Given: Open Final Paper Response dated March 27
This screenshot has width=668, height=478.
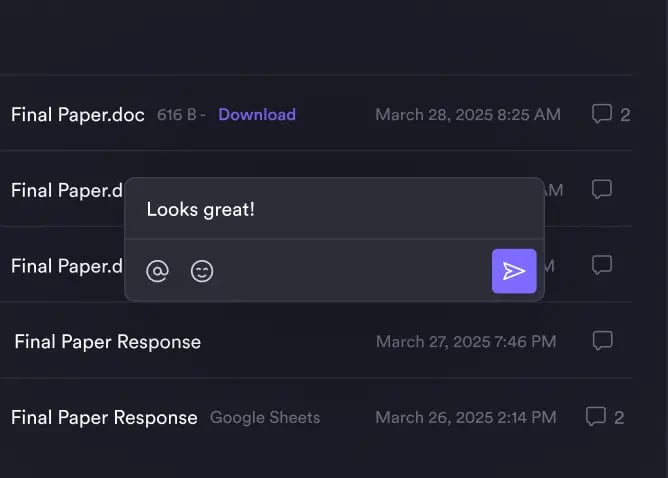Looking at the screenshot, I should [107, 342].
